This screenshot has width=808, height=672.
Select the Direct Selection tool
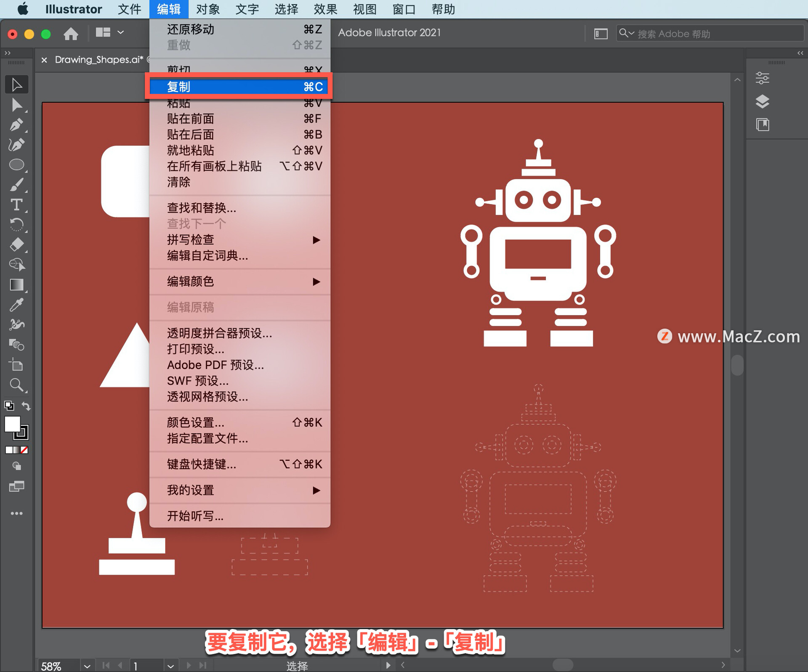pyautogui.click(x=17, y=105)
